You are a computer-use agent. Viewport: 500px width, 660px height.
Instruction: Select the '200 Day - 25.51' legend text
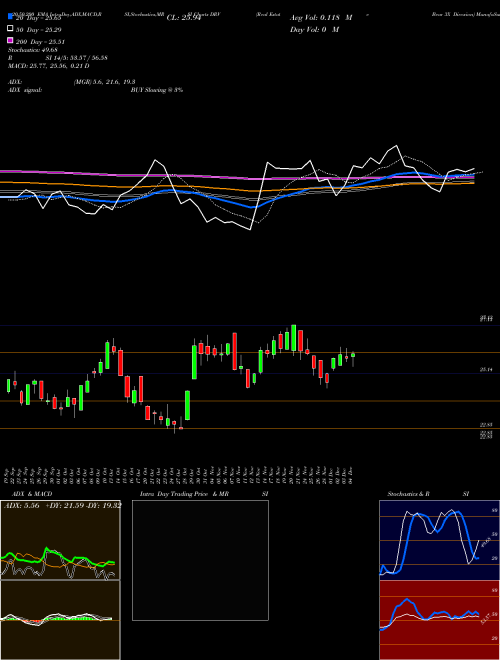click(x=40, y=42)
